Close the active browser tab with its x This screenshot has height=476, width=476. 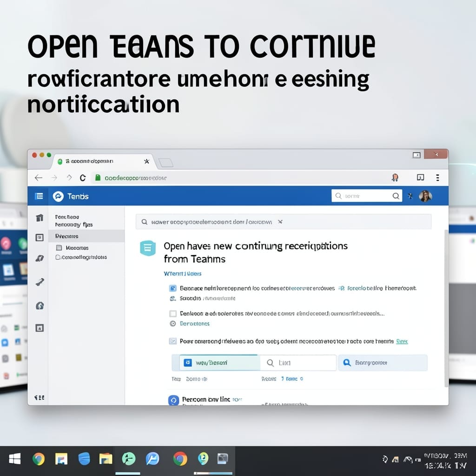click(x=146, y=161)
